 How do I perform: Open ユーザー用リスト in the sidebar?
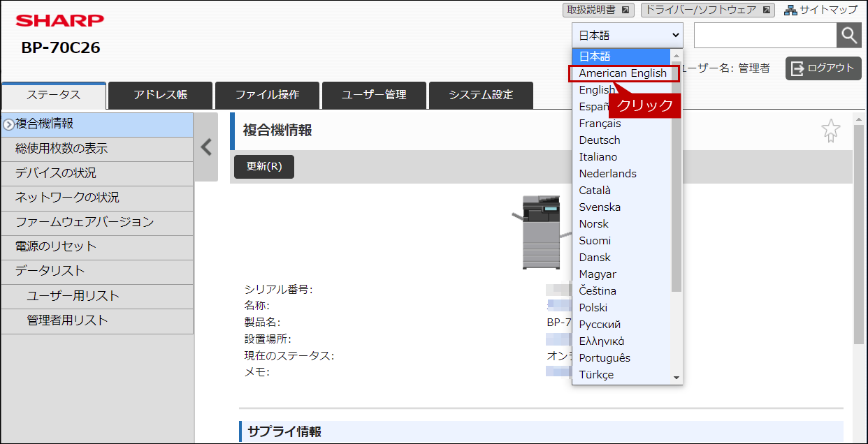[x=97, y=296]
